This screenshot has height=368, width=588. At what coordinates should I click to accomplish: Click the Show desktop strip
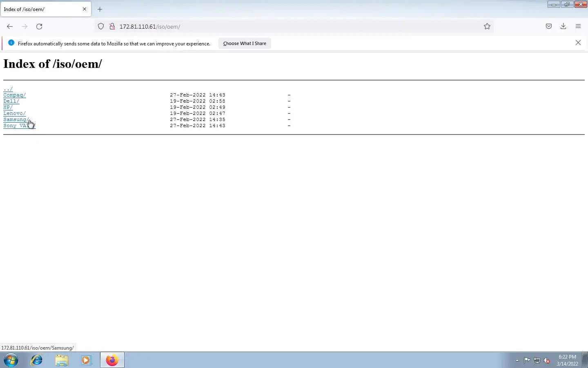585,360
